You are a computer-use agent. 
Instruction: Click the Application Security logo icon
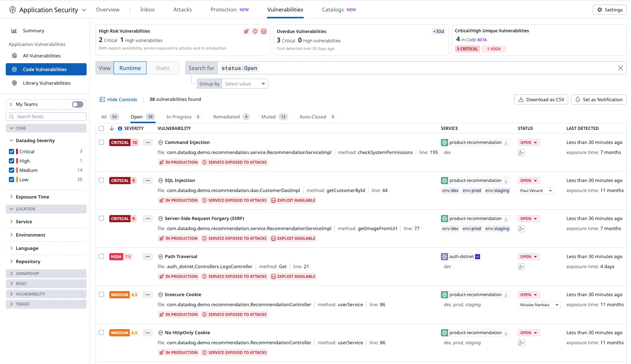(12, 10)
